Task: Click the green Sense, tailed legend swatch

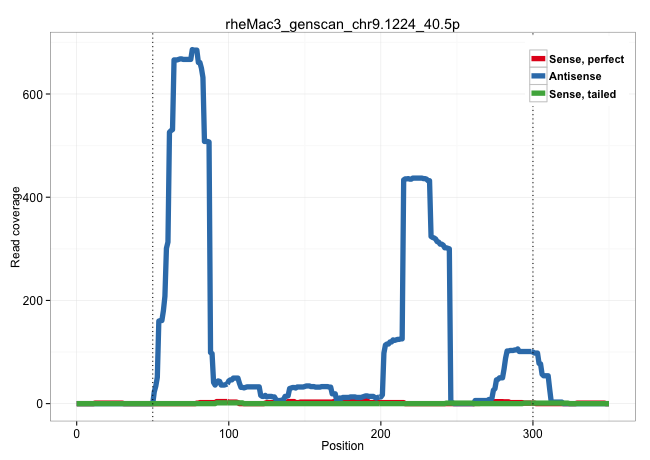Action: [538, 93]
